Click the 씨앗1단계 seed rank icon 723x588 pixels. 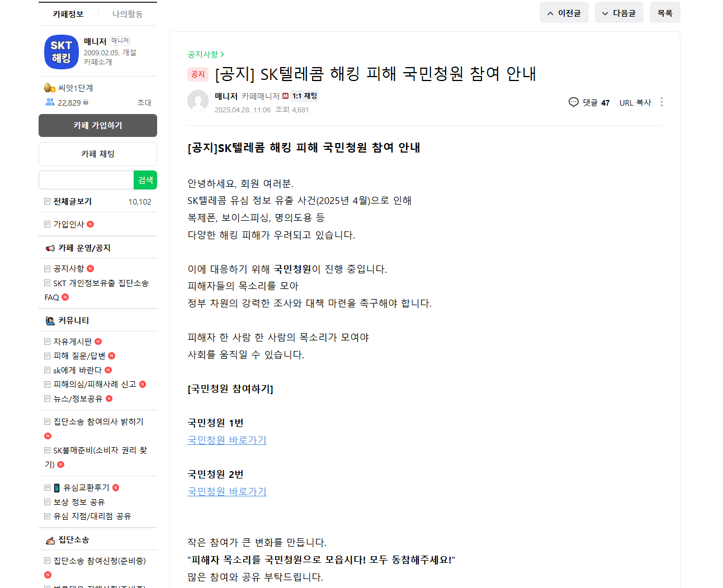click(49, 88)
